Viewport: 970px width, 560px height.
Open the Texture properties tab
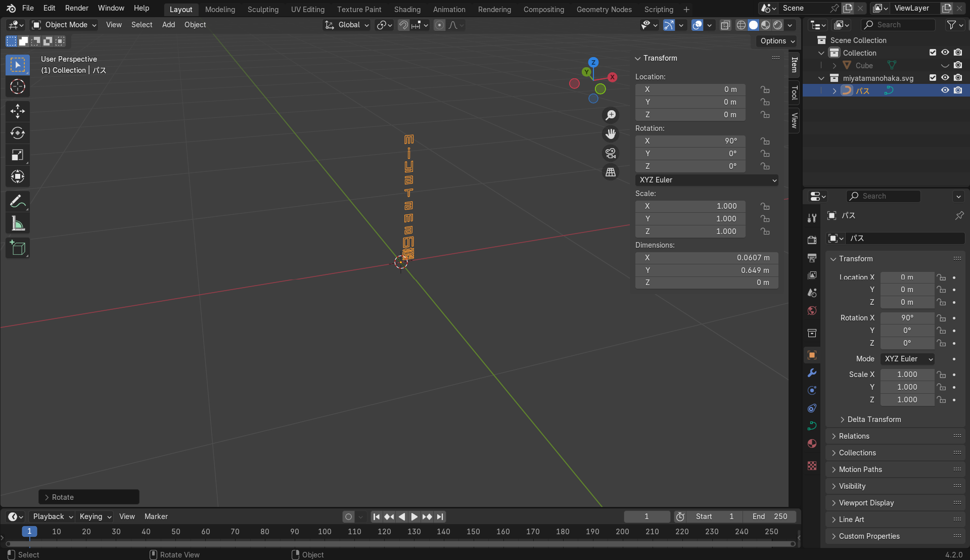(812, 465)
